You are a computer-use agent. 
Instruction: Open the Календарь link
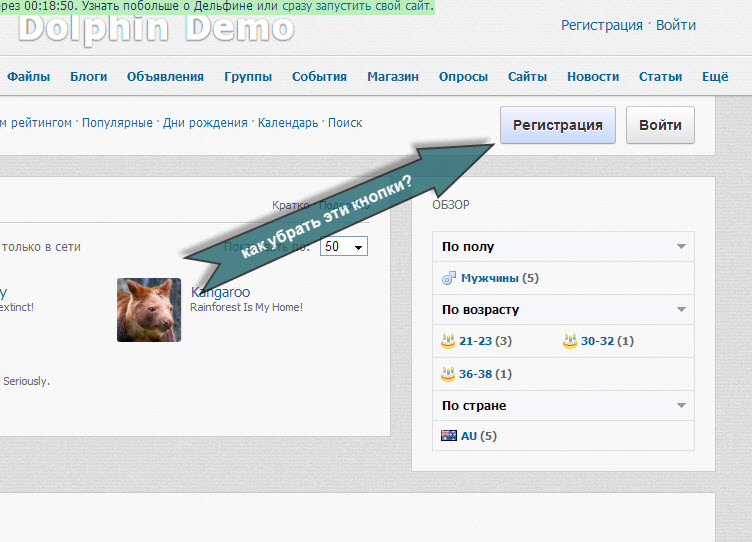point(288,123)
